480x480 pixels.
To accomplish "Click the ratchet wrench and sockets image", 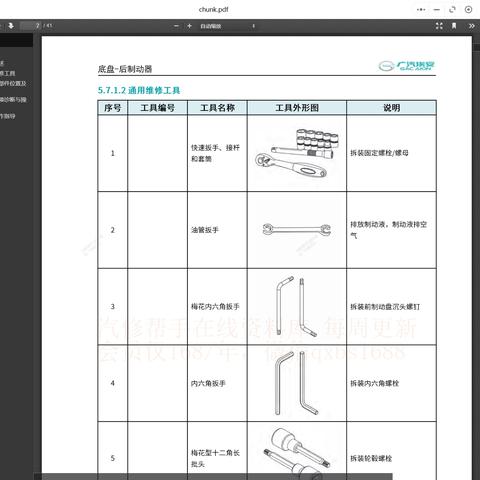I will coord(297,153).
